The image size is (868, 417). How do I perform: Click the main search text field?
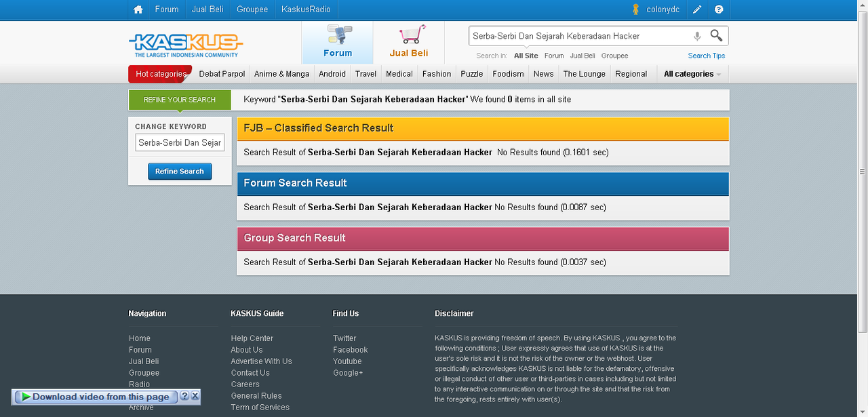(580, 36)
